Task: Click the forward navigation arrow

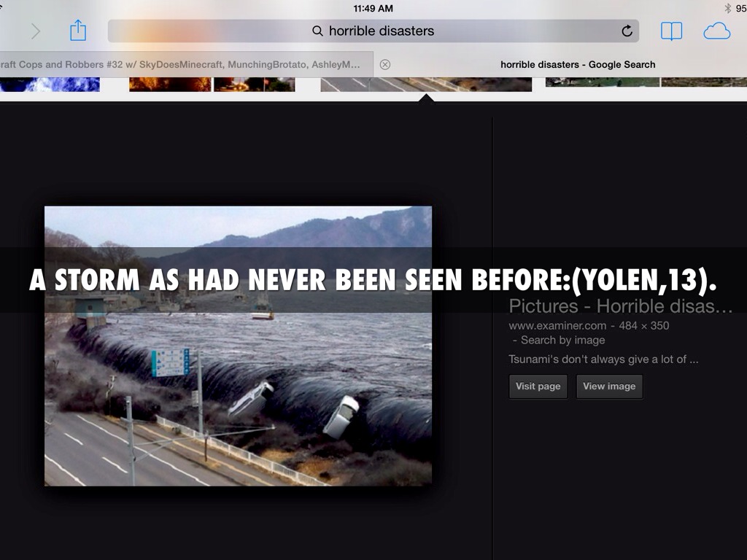Action: (35, 31)
